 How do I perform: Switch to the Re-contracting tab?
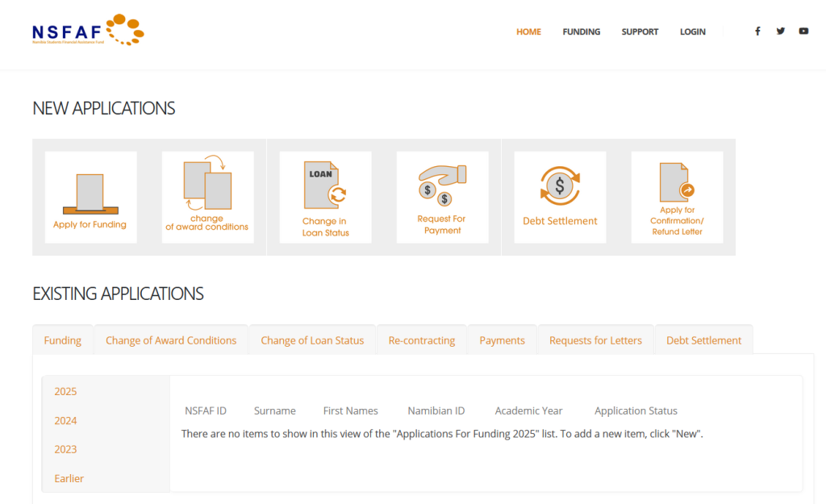[422, 340]
